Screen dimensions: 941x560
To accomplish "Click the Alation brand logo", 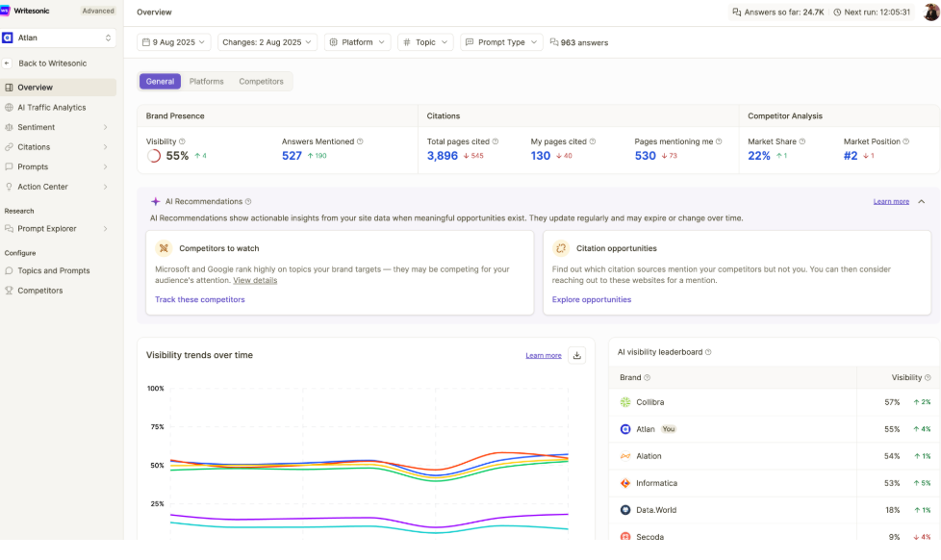I will pos(625,456).
